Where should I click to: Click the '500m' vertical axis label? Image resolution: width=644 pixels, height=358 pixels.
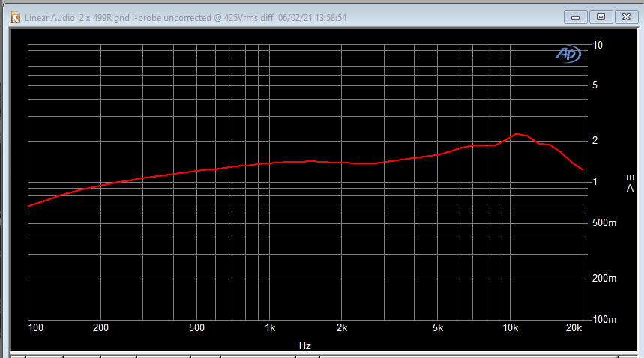click(604, 223)
